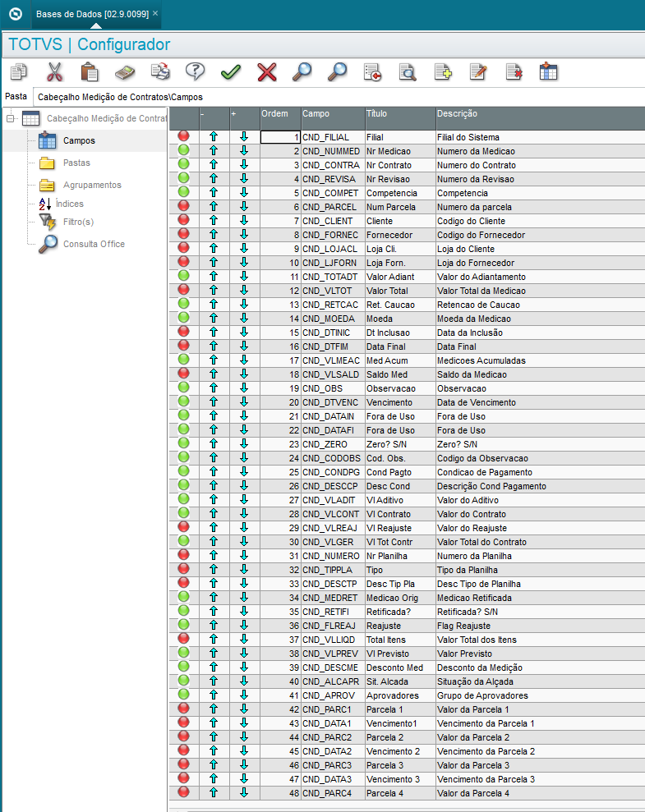This screenshot has height=812, width=645.
Task: Close the Bases de Dados tab
Action: (155, 13)
